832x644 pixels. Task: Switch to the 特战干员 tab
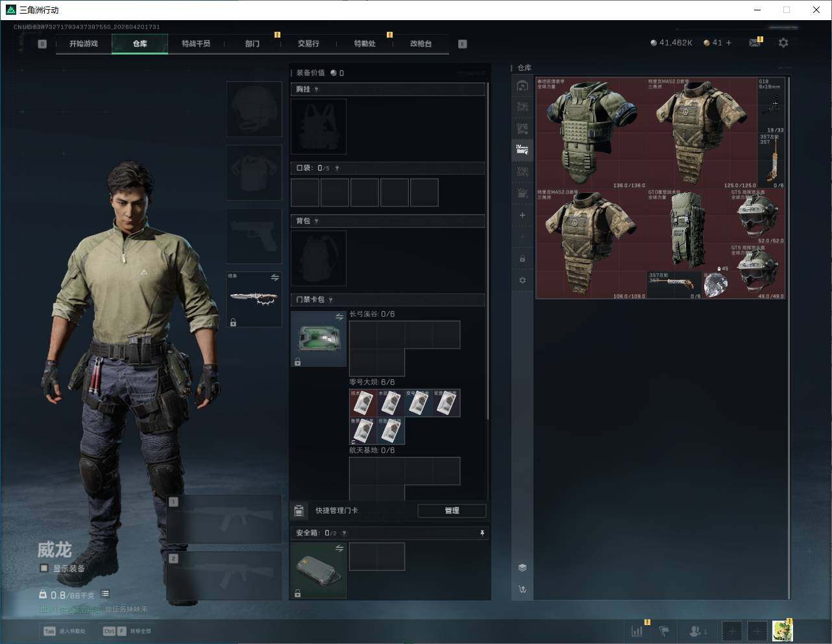pyautogui.click(x=196, y=43)
